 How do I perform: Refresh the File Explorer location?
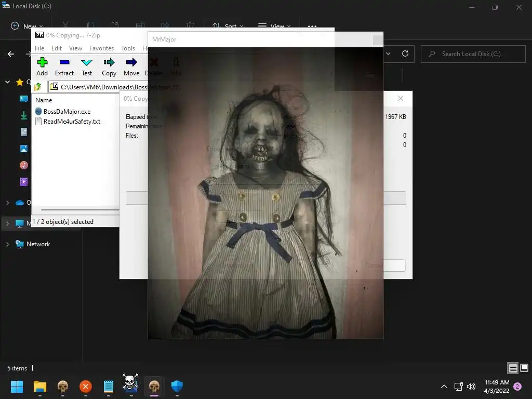coord(405,54)
